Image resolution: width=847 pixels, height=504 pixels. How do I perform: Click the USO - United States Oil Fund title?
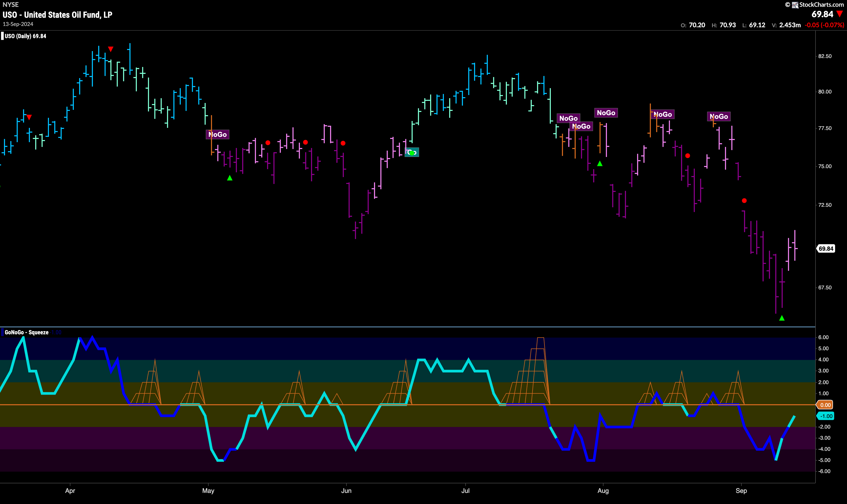57,15
